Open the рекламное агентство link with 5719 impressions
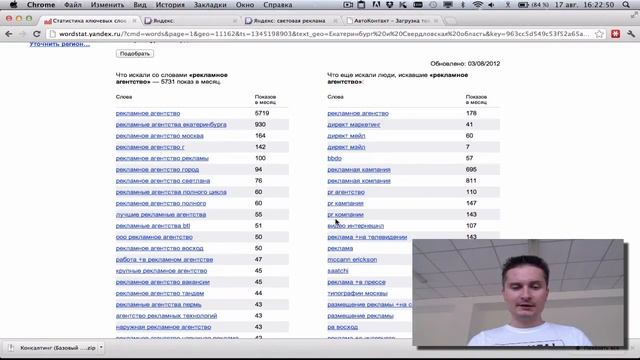The image size is (640, 360). (148, 113)
